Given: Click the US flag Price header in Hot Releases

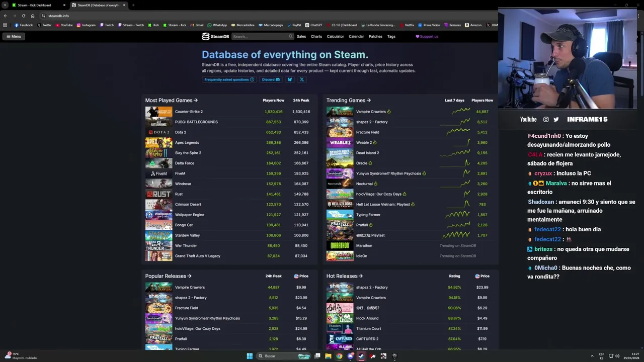Looking at the screenshot, I should pos(482,276).
